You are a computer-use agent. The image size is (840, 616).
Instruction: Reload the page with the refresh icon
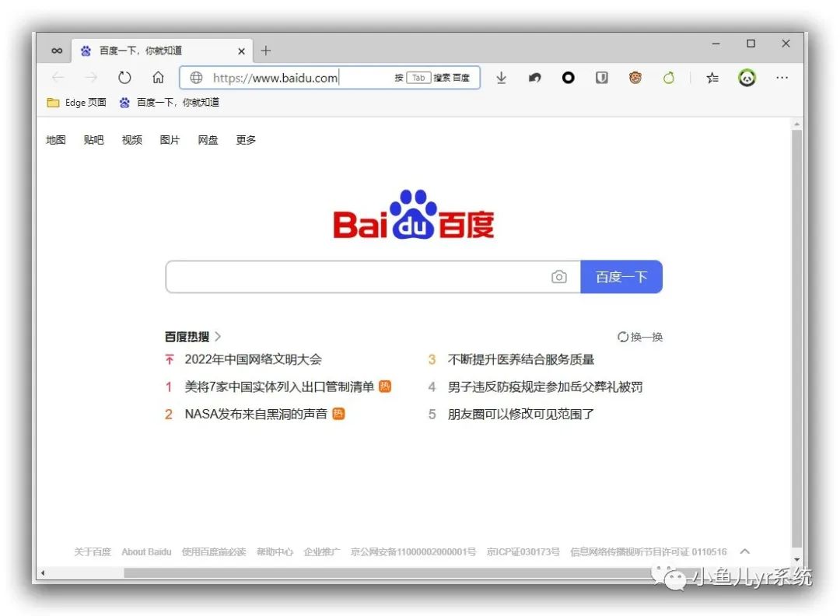point(124,78)
